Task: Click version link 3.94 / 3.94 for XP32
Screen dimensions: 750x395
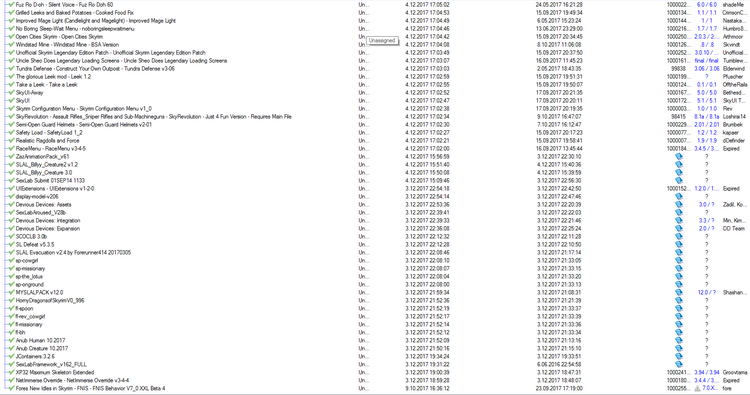Action: [x=706, y=373]
